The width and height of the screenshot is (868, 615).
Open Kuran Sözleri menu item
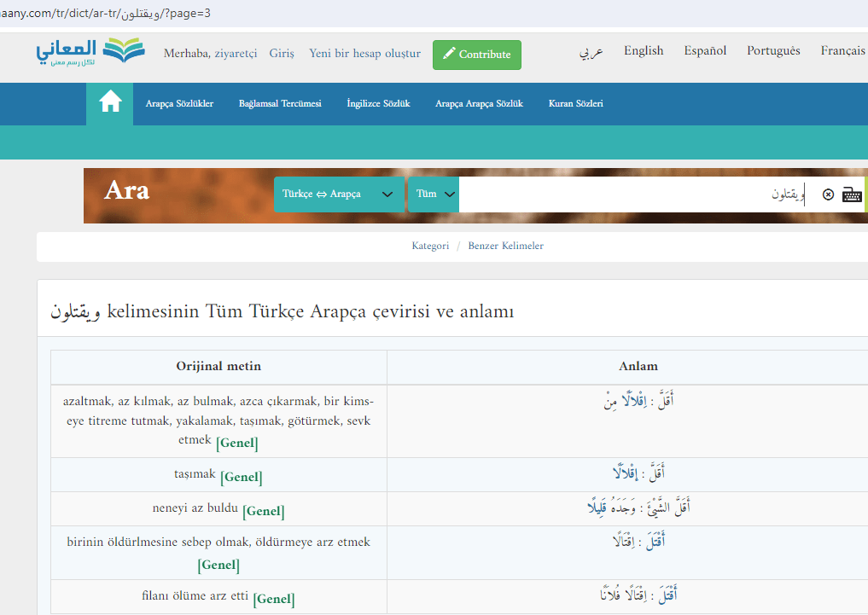[575, 104]
